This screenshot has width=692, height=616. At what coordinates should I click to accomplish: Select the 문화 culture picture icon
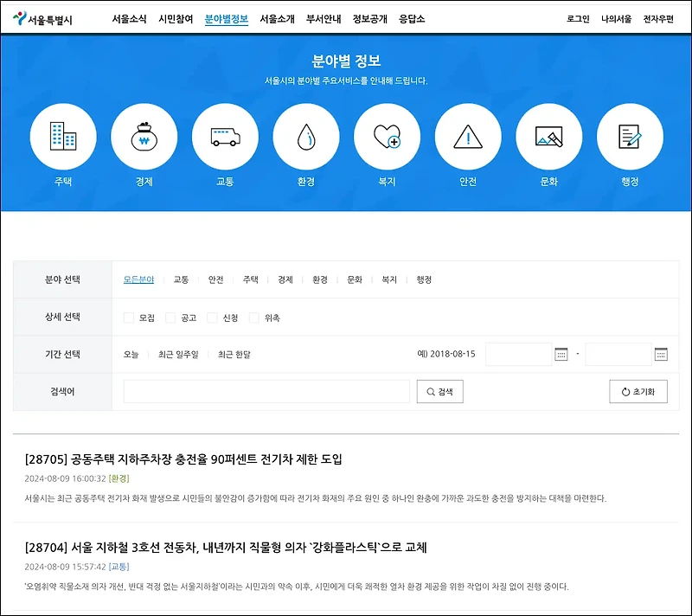point(549,137)
